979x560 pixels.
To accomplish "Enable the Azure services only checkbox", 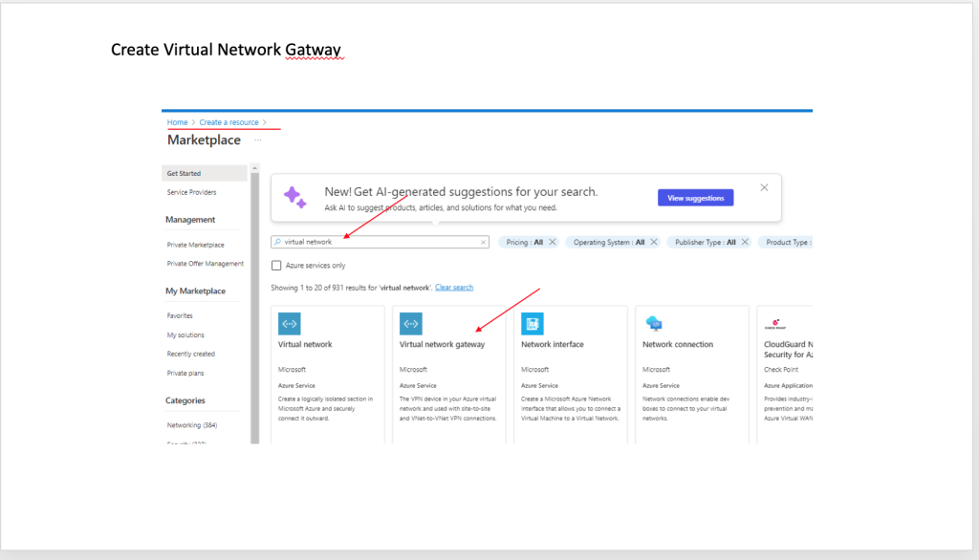I will pyautogui.click(x=276, y=265).
